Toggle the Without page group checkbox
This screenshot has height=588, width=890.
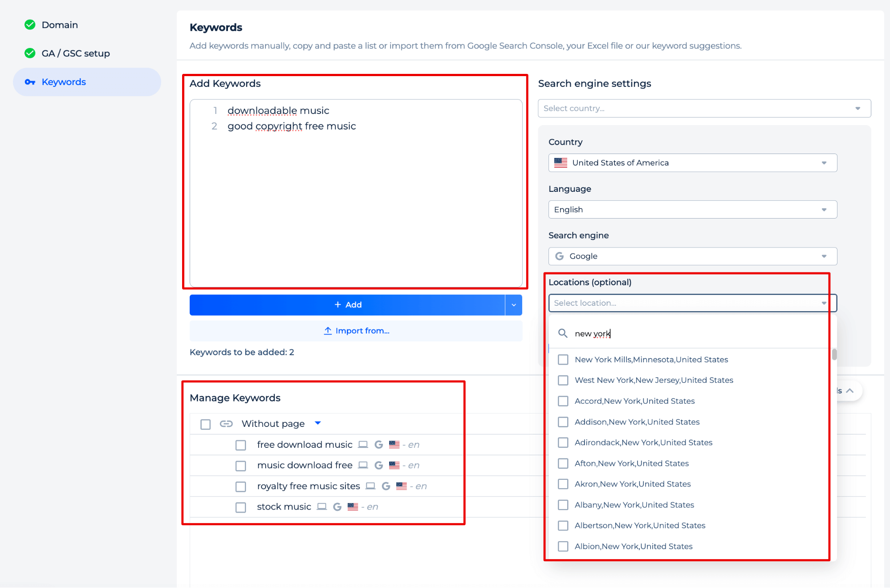pos(205,424)
